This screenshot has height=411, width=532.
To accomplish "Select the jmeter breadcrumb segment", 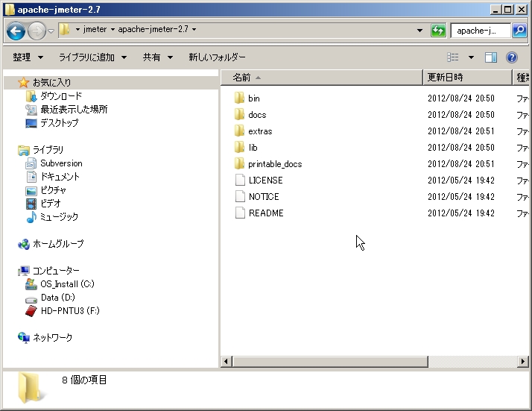I will click(95, 29).
